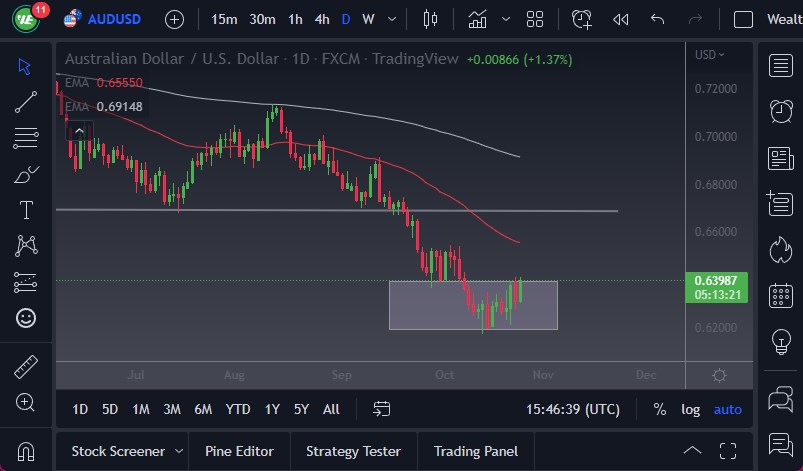Image resolution: width=803 pixels, height=471 pixels.
Task: Select the ruler measure tool
Action: coord(26,367)
